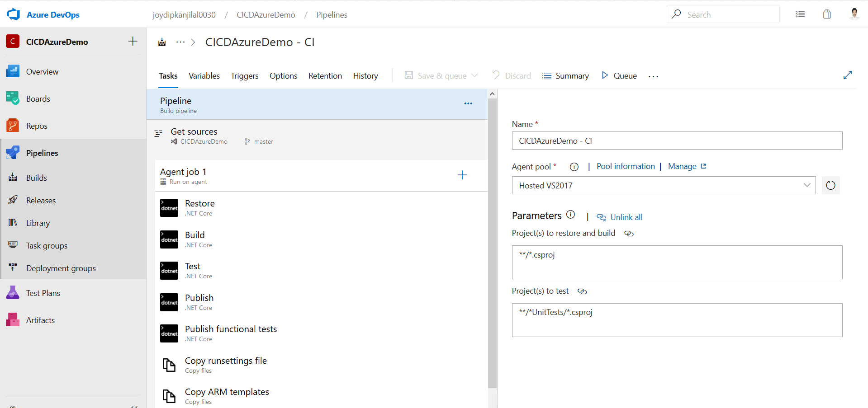The height and width of the screenshot is (408, 868).
Task: Go to CICDAzureDemo breadcrumb link
Action: point(266,15)
